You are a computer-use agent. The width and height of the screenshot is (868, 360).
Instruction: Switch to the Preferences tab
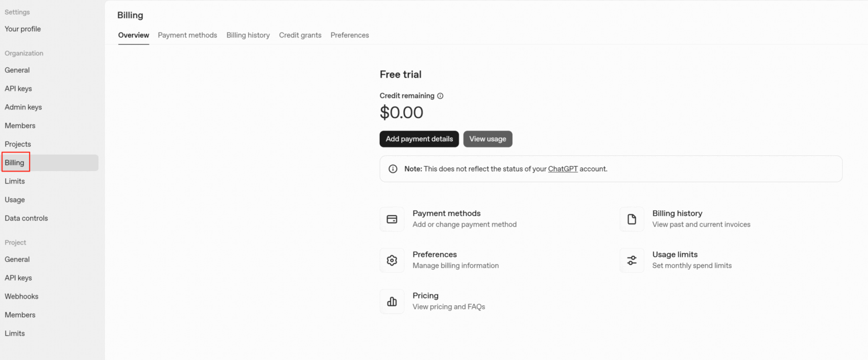(350, 35)
